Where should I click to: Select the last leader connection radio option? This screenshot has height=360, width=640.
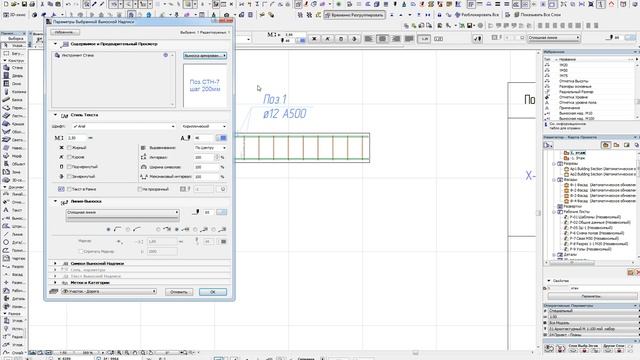pos(214,230)
